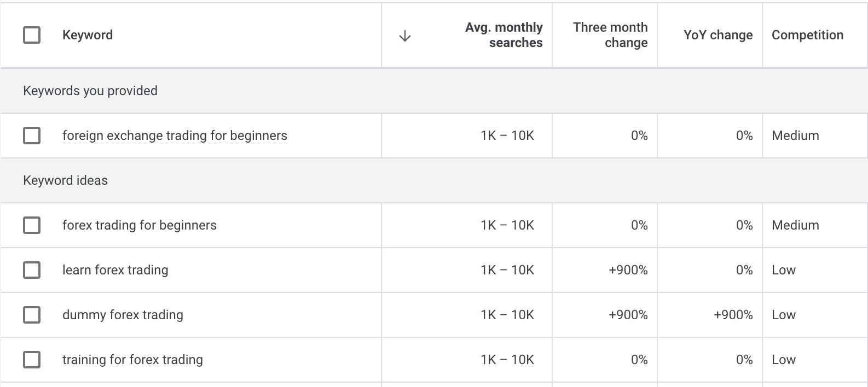Open the 'foreign exchange trading for beginners' keyword
The height and width of the screenshot is (387, 868).
coord(175,136)
